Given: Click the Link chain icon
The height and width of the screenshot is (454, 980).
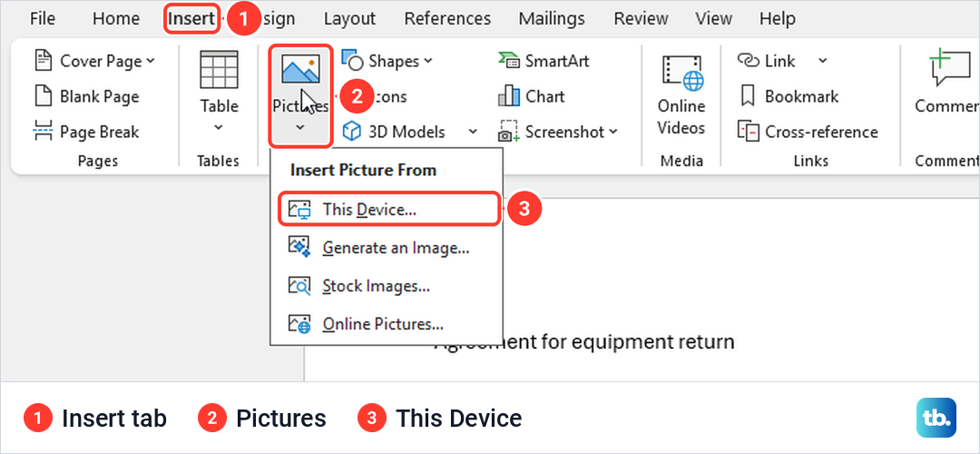Looking at the screenshot, I should [x=748, y=61].
